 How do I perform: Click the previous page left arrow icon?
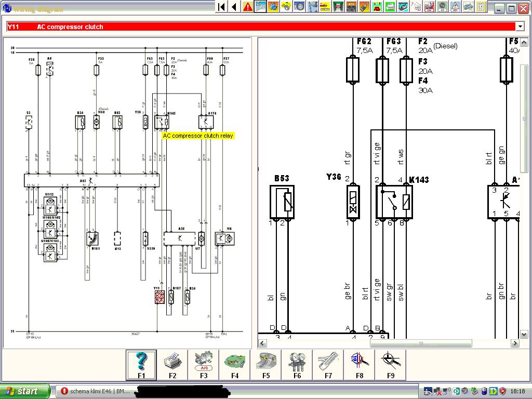234,7
